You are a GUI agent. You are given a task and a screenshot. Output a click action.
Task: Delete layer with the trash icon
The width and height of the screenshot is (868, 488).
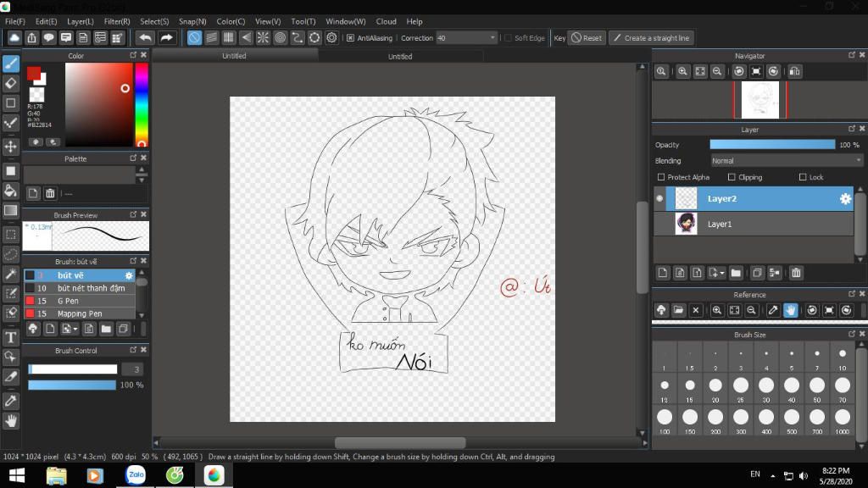(x=796, y=273)
